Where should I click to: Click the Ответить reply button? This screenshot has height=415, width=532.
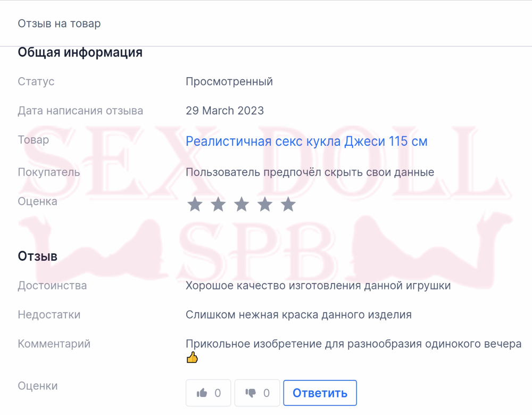[x=320, y=393]
